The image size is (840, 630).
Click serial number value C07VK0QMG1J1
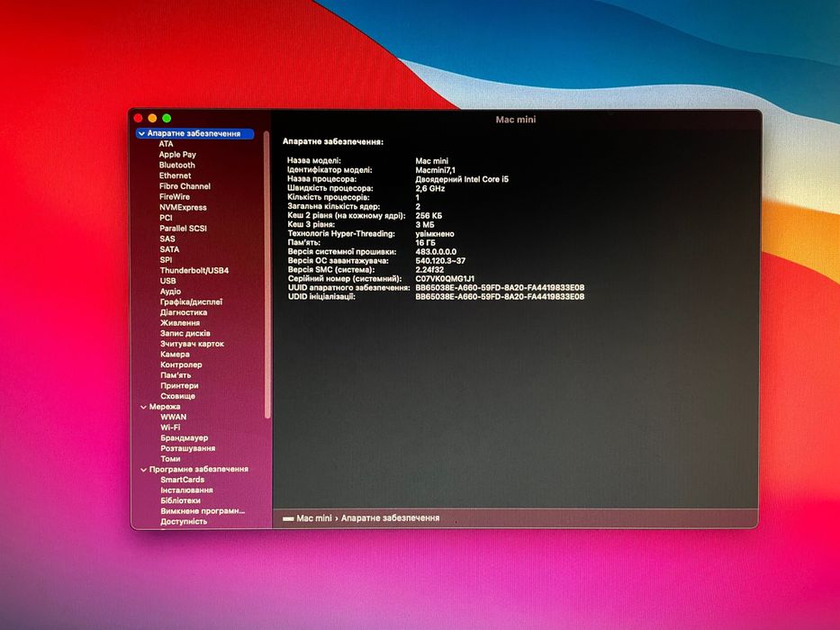(x=445, y=279)
